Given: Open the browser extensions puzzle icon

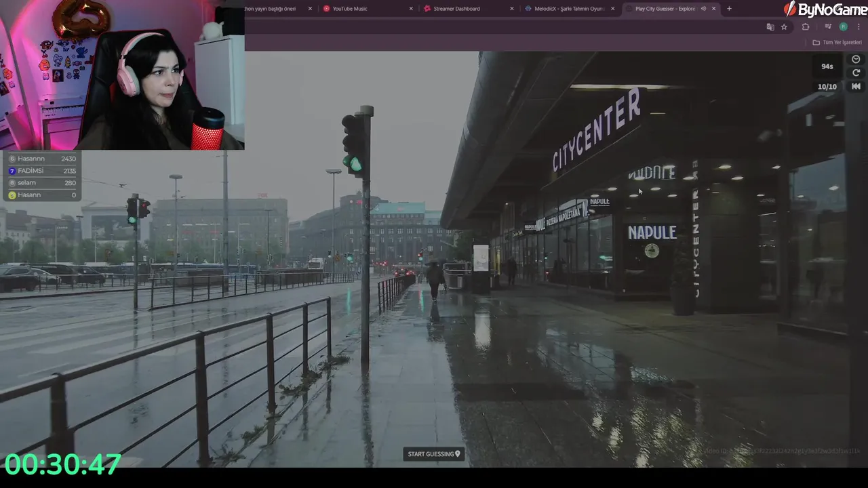Looking at the screenshot, I should (806, 27).
